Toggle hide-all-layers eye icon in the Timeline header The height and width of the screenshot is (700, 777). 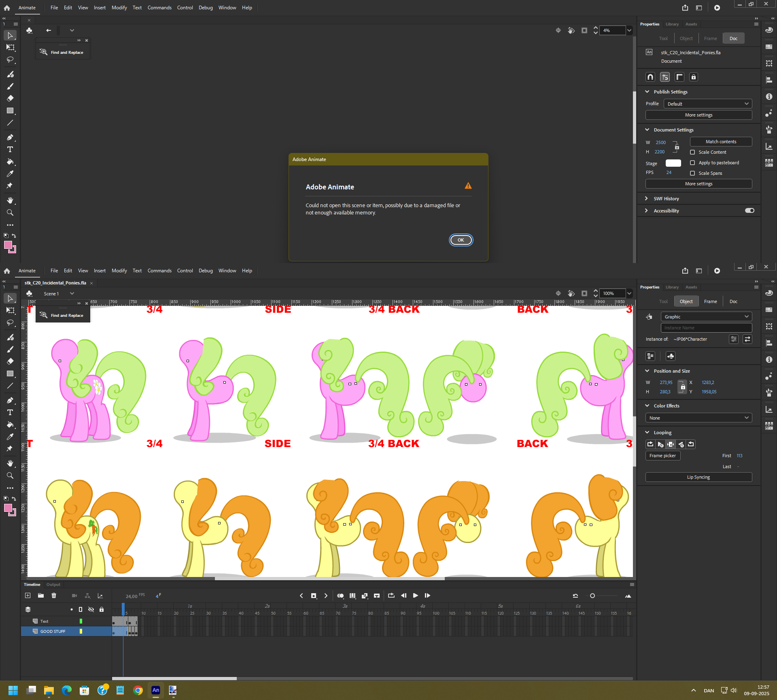tap(91, 609)
